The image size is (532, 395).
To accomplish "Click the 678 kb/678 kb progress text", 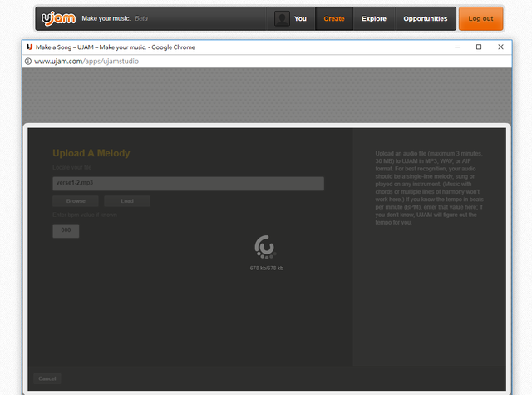I will pyautogui.click(x=266, y=268).
